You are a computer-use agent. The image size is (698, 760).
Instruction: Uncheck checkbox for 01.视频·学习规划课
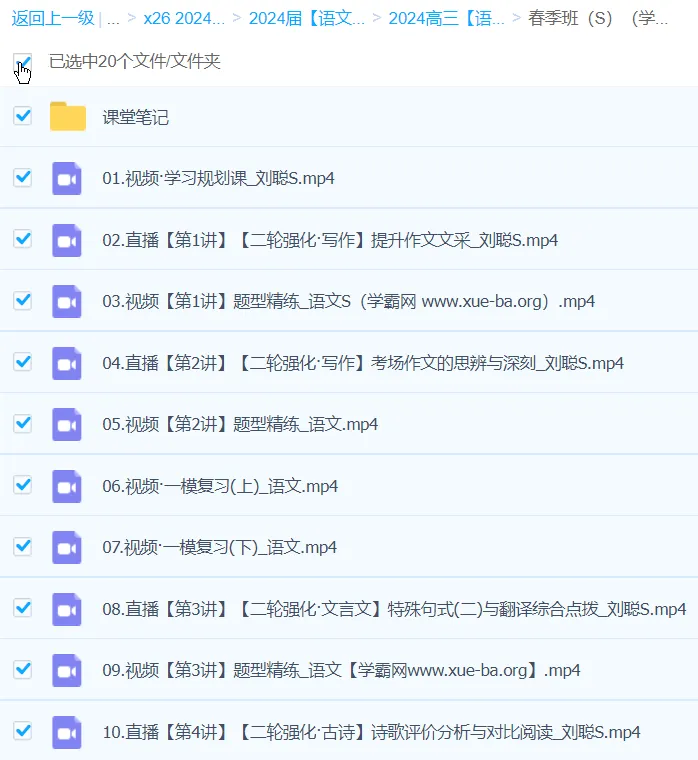point(23,177)
